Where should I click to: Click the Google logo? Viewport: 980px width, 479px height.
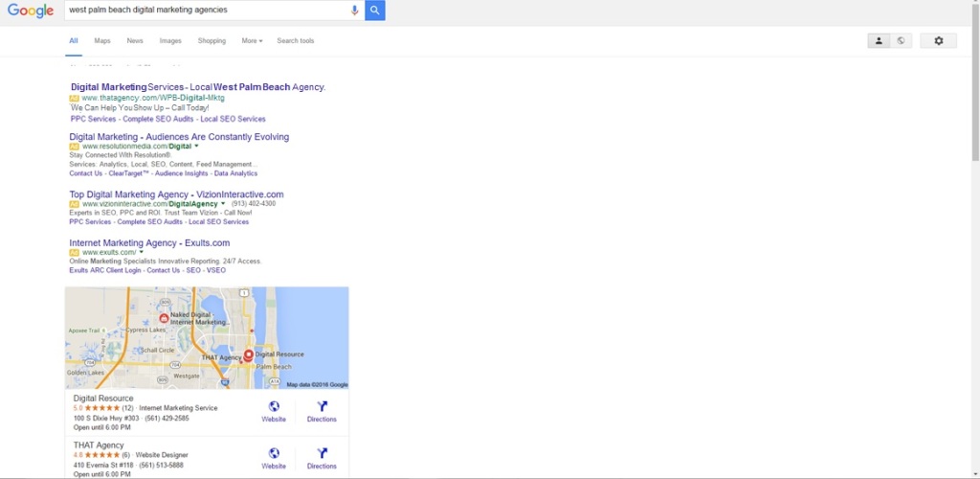click(x=31, y=11)
